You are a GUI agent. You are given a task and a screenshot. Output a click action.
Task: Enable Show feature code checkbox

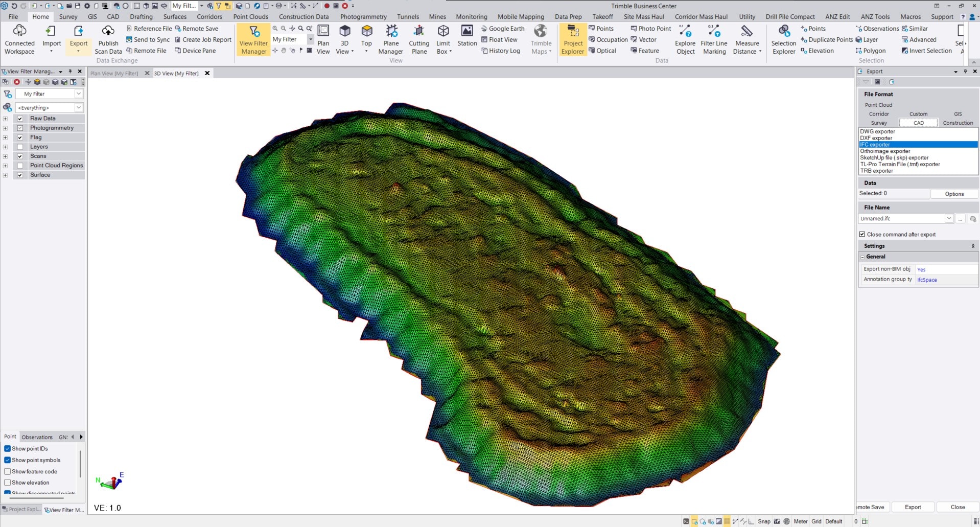[8, 471]
